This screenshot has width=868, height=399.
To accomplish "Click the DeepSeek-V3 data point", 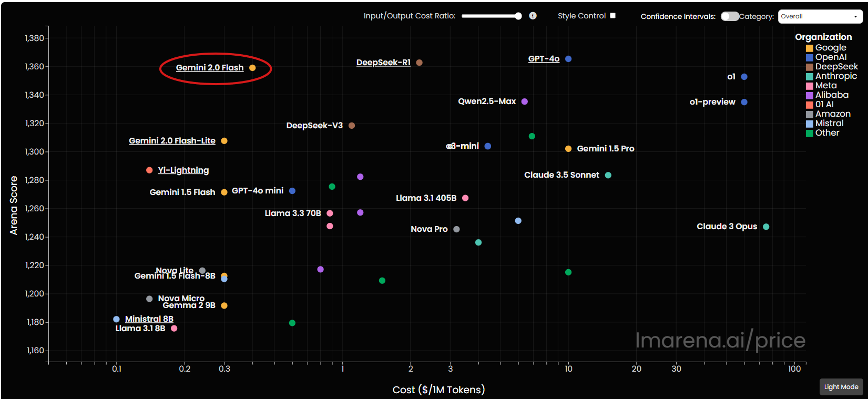I will coord(352,126).
